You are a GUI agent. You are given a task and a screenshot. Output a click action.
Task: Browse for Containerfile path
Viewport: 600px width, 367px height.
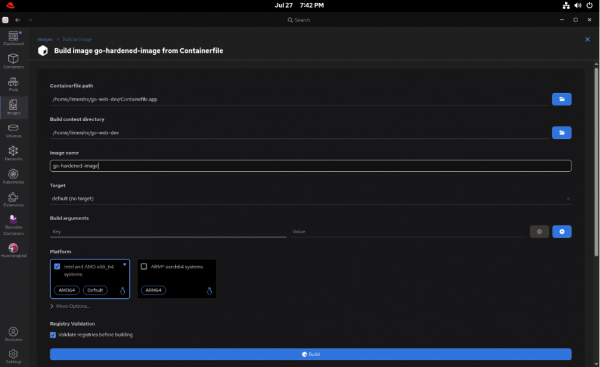561,99
